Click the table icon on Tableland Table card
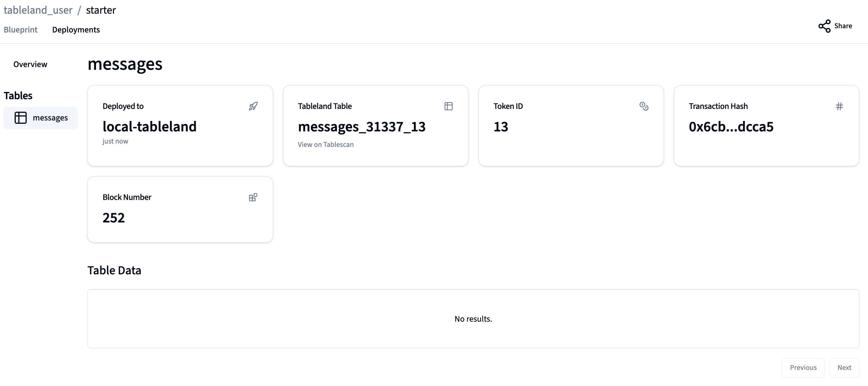This screenshot has height=386, width=868. tap(449, 106)
